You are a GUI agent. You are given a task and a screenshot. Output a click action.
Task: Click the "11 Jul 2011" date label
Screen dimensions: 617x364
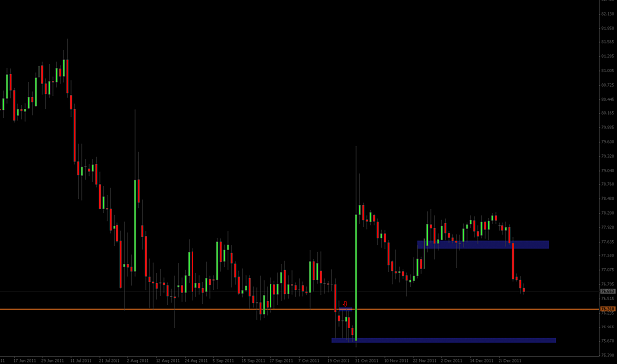81,360
